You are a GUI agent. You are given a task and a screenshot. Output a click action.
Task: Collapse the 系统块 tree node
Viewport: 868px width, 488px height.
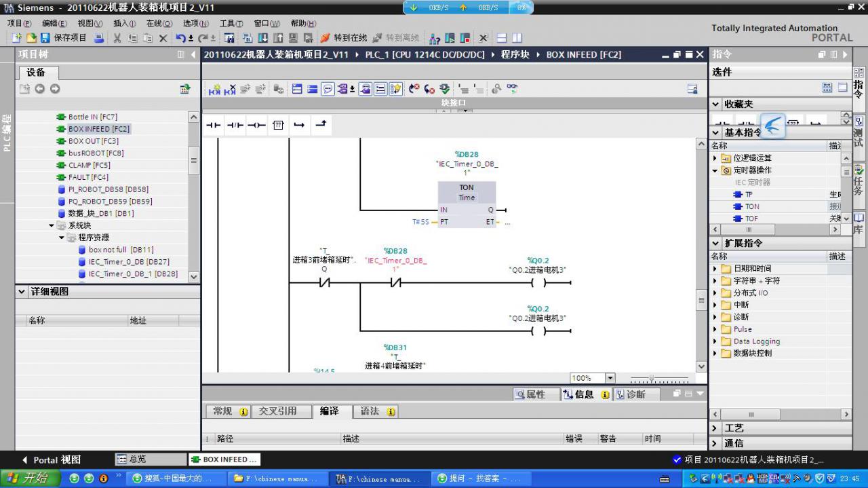(52, 225)
